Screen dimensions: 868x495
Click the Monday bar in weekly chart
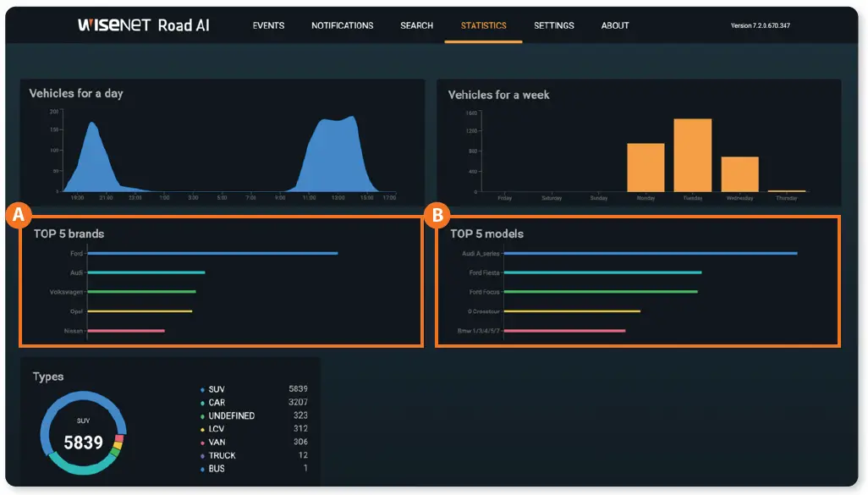tap(646, 168)
